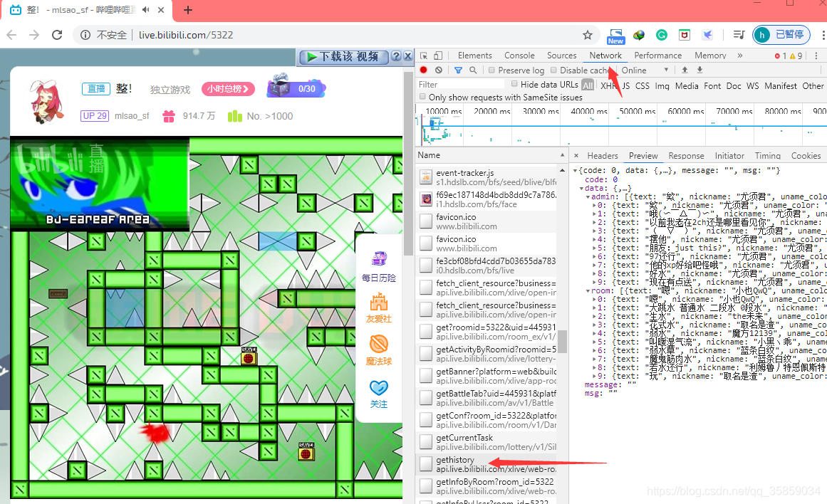The width and height of the screenshot is (827, 504).
Task: Mute the tab via the speaker icon
Action: point(145,10)
